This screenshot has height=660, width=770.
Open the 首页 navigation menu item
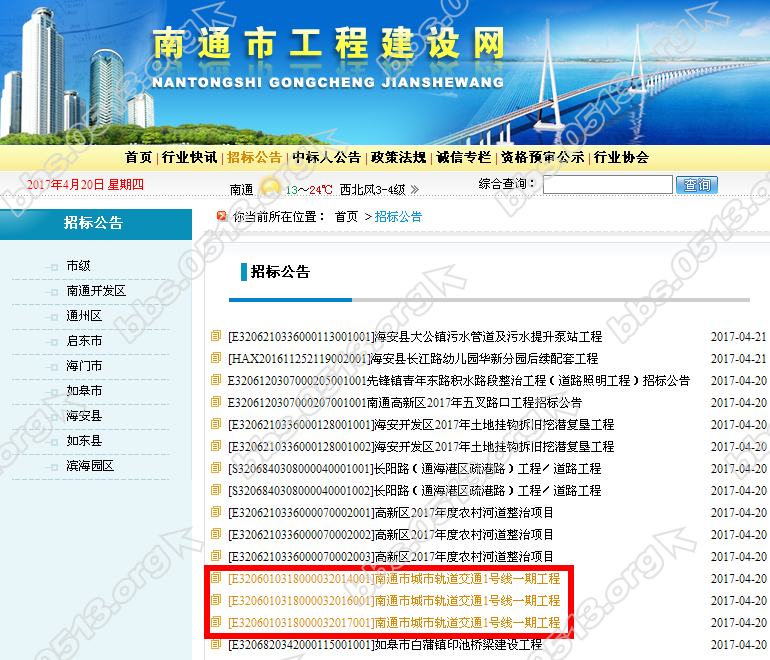[x=138, y=157]
